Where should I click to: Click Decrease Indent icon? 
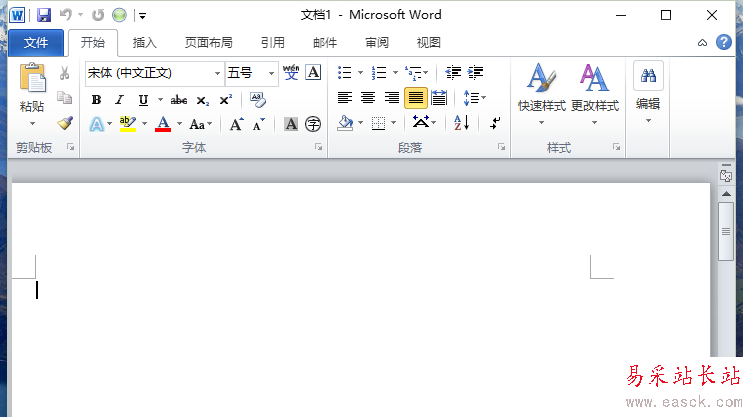point(453,73)
